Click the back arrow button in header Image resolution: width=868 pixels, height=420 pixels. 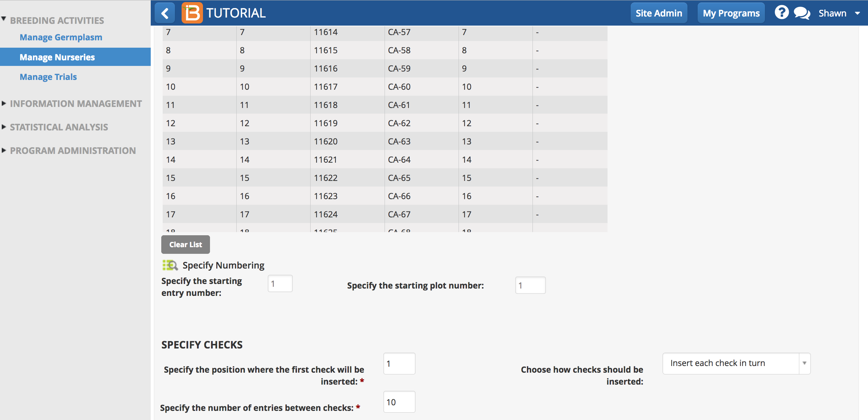pyautogui.click(x=165, y=13)
